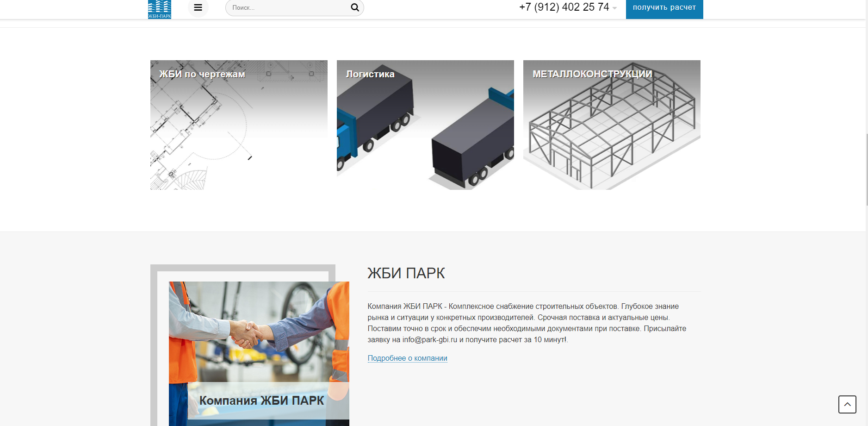Open the Логистика card title
This screenshot has height=426, width=868.
click(x=370, y=74)
